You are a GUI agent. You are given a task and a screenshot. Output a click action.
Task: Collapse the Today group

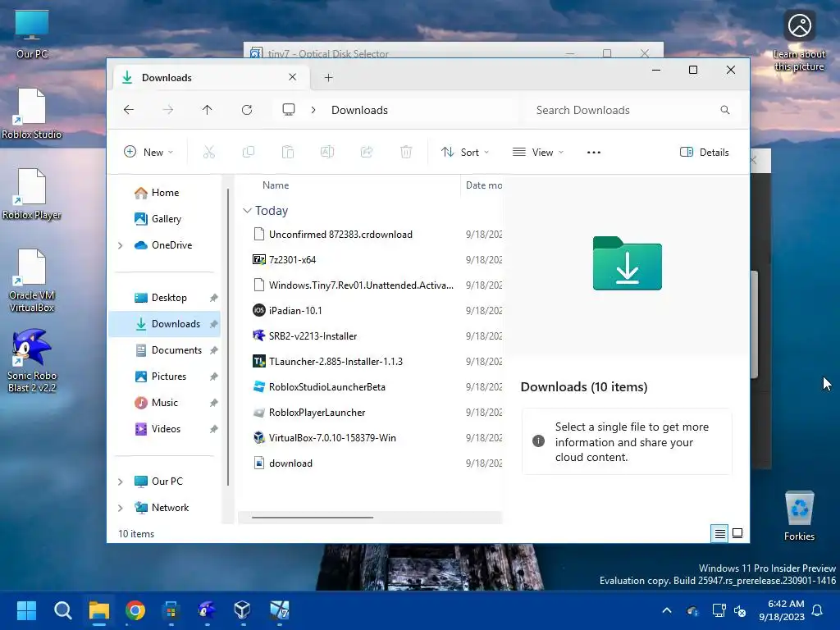tap(247, 211)
